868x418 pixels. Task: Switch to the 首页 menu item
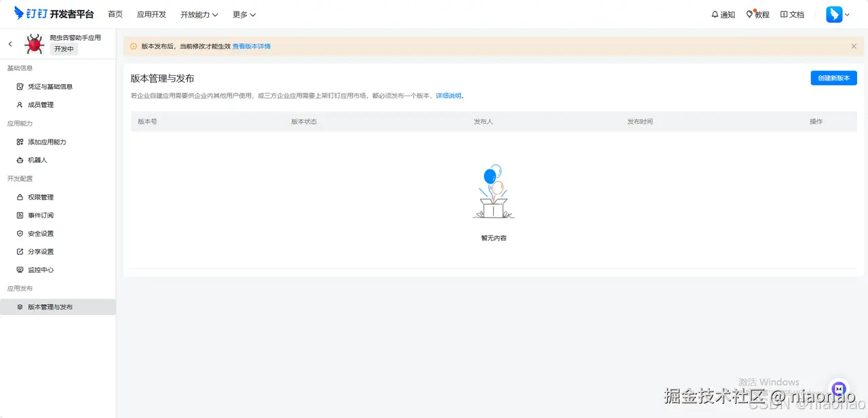(115, 14)
